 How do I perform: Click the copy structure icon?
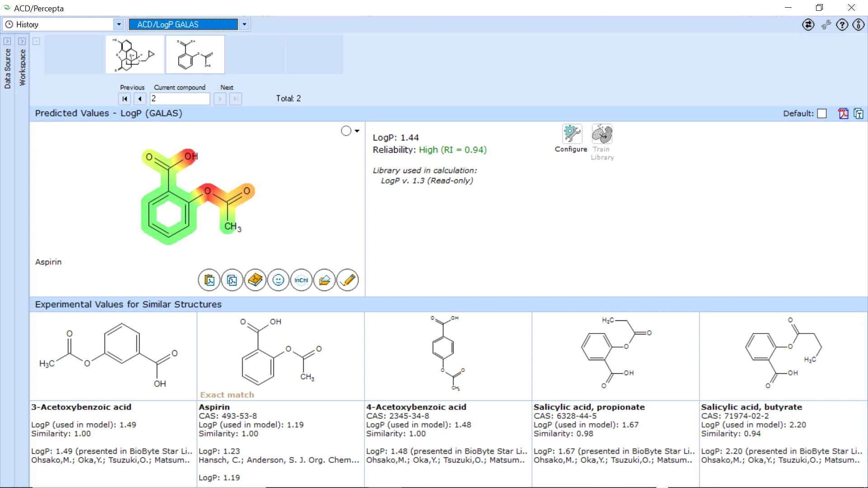coord(232,280)
